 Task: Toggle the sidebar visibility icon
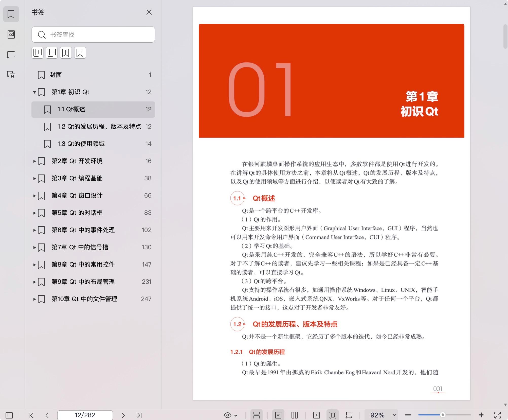point(9,415)
